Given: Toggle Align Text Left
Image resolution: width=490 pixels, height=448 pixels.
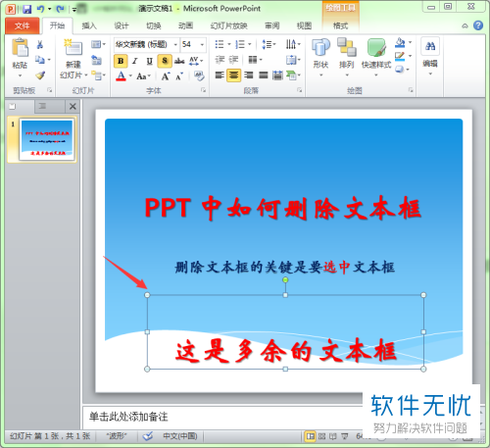Looking at the screenshot, I should pos(220,75).
